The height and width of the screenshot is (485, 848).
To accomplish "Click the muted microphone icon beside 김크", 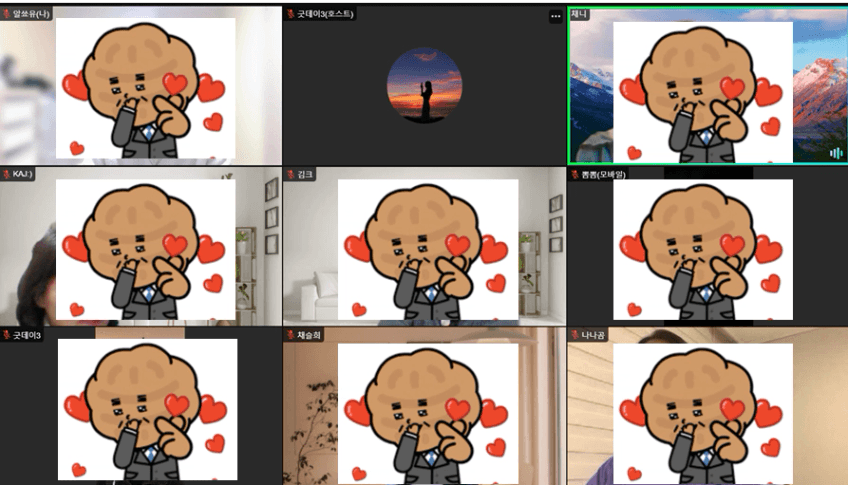I will point(291,174).
